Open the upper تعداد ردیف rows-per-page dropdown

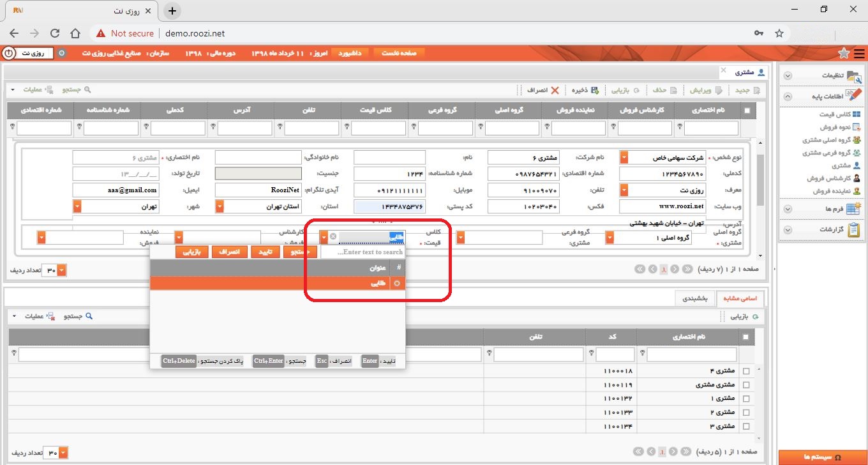[x=62, y=270]
